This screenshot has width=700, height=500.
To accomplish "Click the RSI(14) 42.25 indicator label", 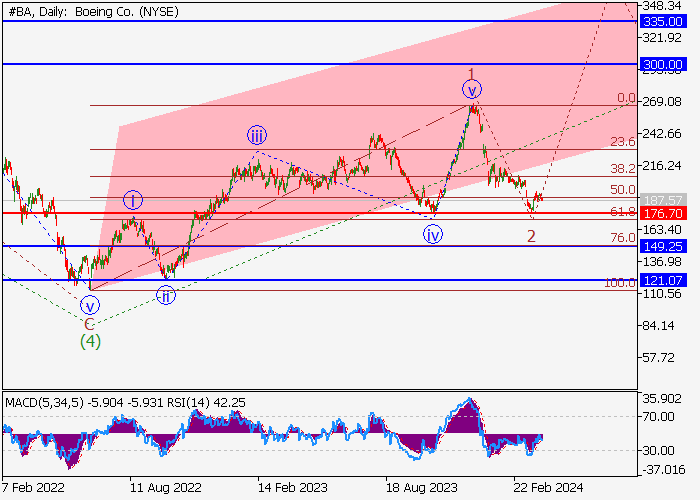I will click(206, 403).
